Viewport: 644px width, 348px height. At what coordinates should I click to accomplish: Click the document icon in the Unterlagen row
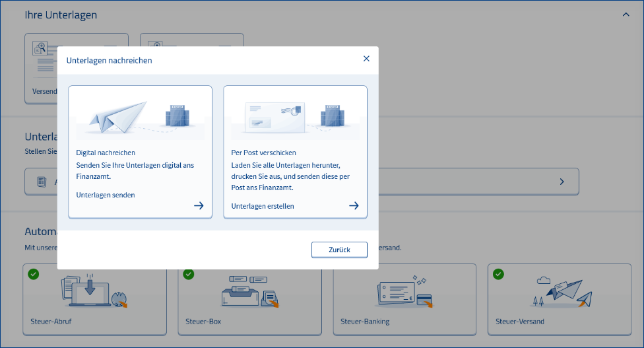click(x=42, y=182)
